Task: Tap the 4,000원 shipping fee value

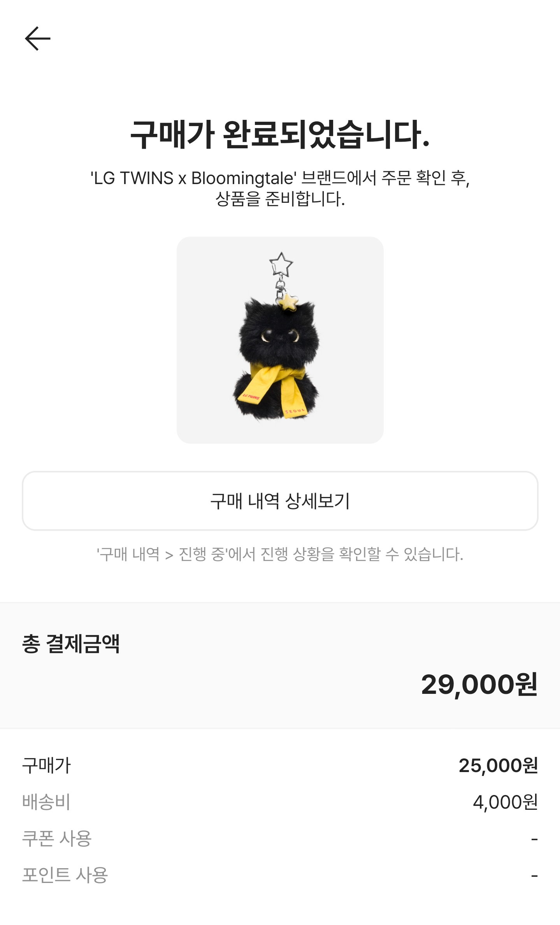Action: click(505, 802)
